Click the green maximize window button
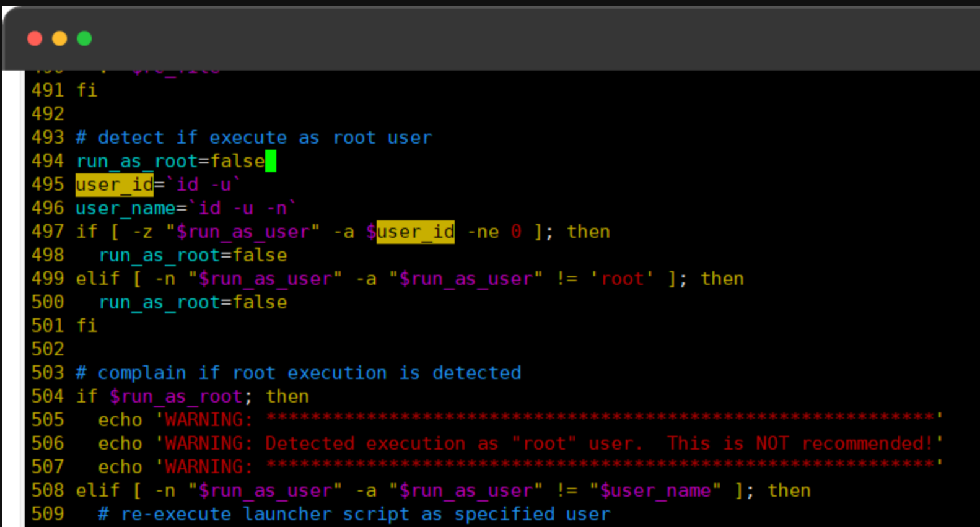 click(x=84, y=39)
